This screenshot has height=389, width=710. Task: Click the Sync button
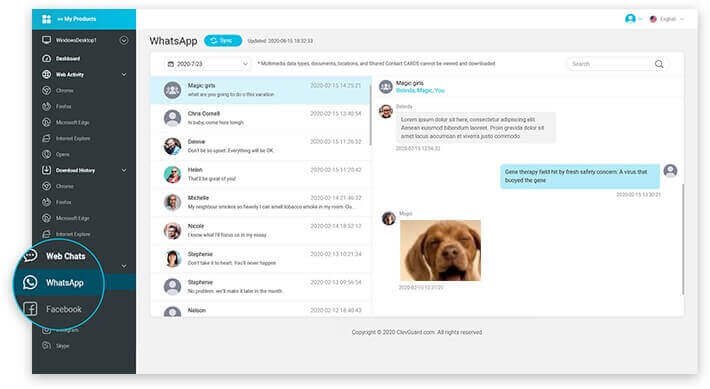(x=223, y=41)
